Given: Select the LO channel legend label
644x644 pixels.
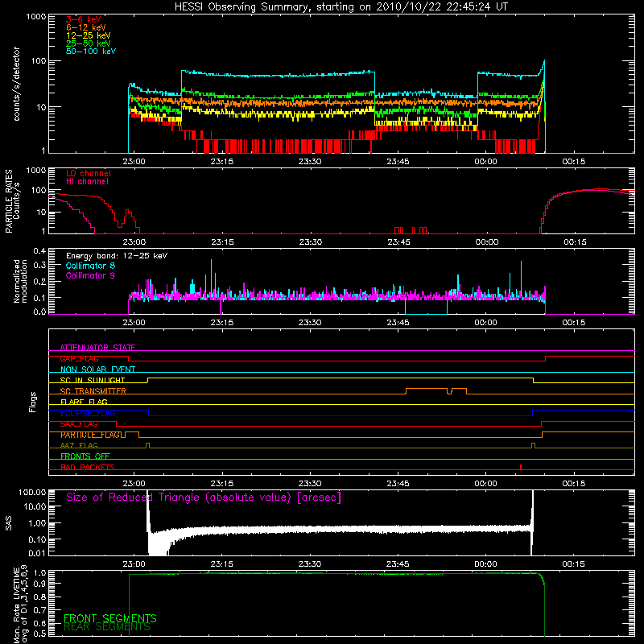Looking at the screenshot, I should tap(89, 173).
